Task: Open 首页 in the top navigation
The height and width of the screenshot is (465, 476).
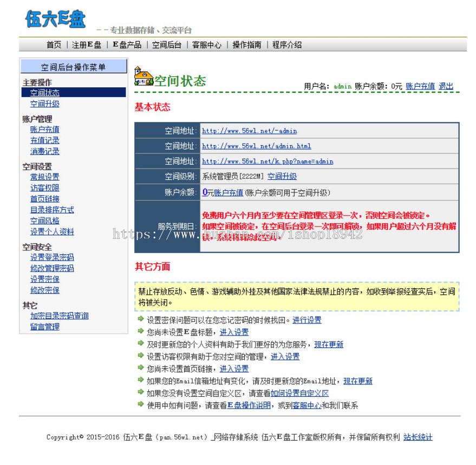Action: 54,45
